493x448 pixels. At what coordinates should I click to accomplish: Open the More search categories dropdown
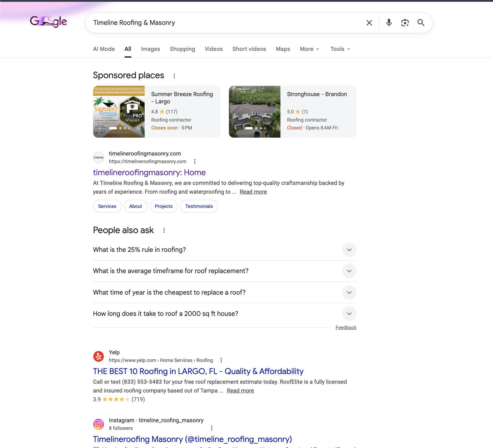pos(309,49)
